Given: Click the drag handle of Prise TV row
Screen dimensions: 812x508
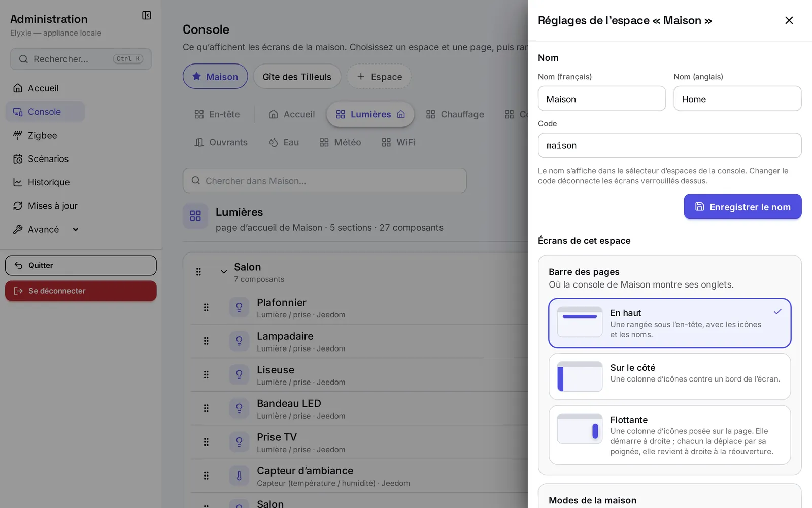Looking at the screenshot, I should (x=206, y=442).
